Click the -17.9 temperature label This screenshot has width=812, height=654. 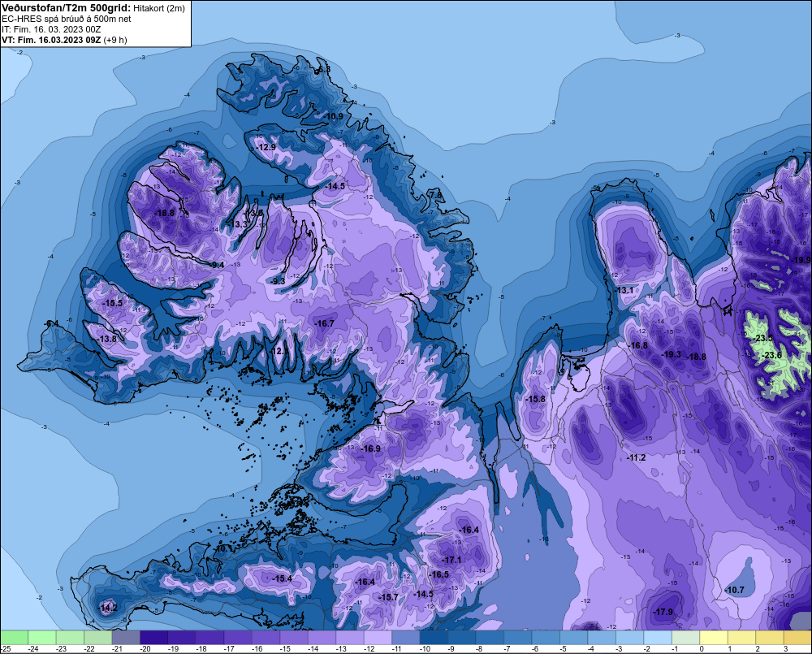663,612
